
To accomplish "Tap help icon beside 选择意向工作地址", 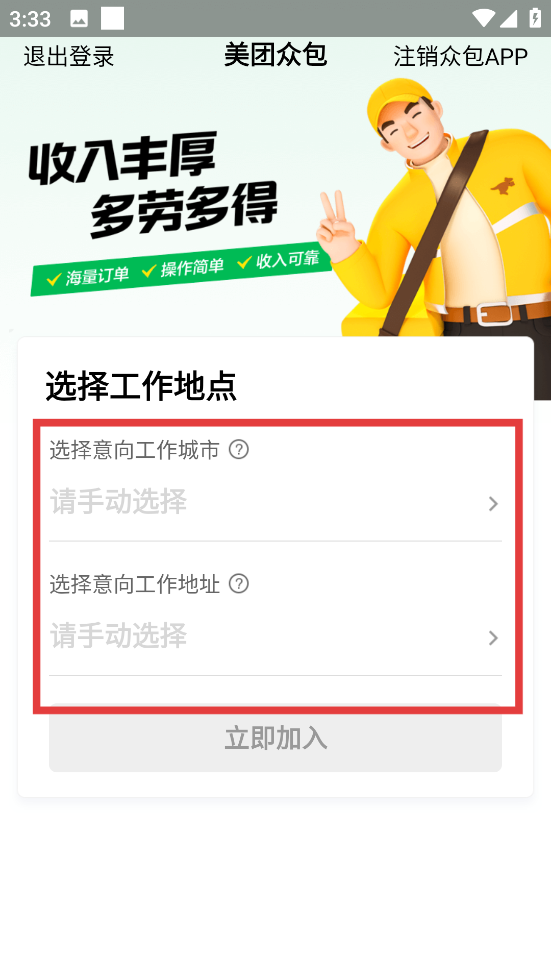I will pyautogui.click(x=239, y=583).
